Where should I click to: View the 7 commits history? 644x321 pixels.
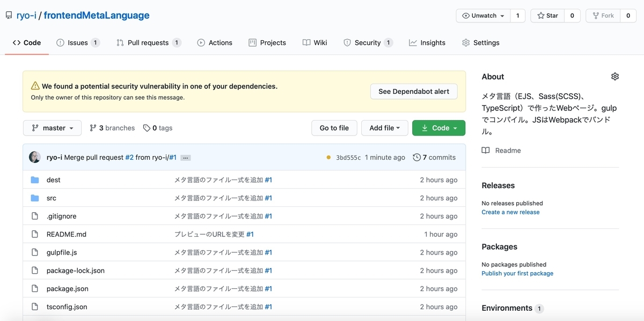[x=434, y=157]
